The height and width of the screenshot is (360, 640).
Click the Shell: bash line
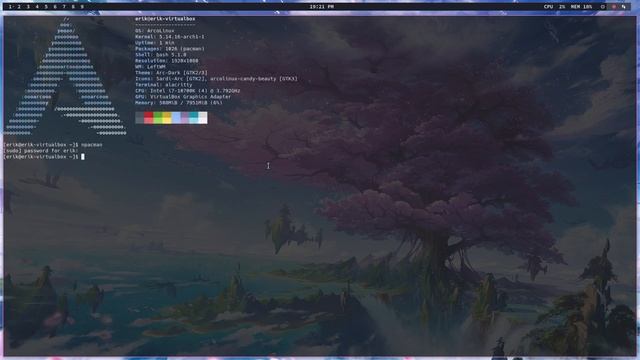coord(161,54)
